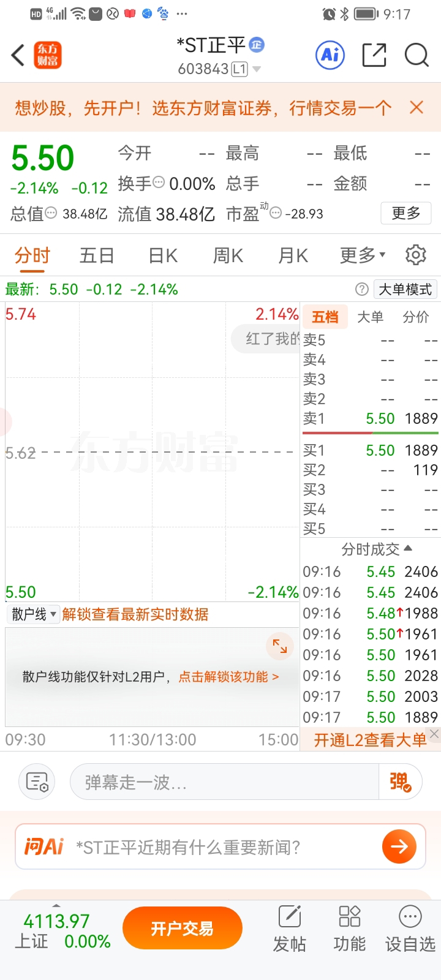
Task: Tap the 弹幕走一波 input field
Action: pyautogui.click(x=225, y=782)
